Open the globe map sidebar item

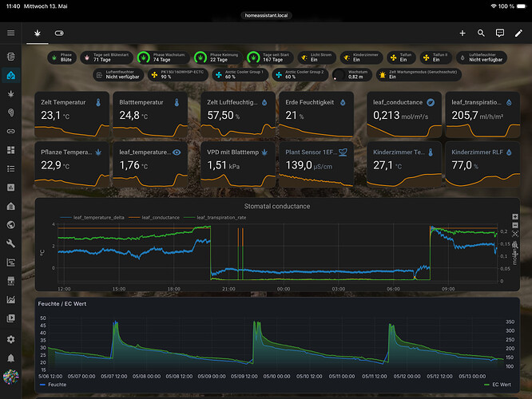point(11,225)
